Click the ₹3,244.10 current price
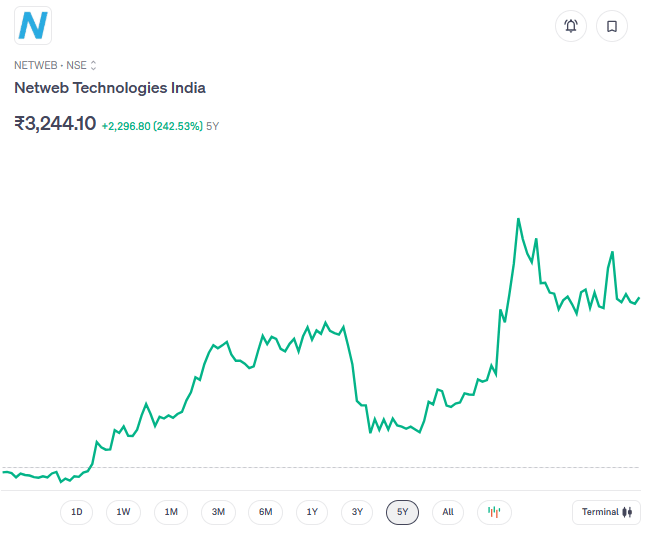 click(55, 124)
